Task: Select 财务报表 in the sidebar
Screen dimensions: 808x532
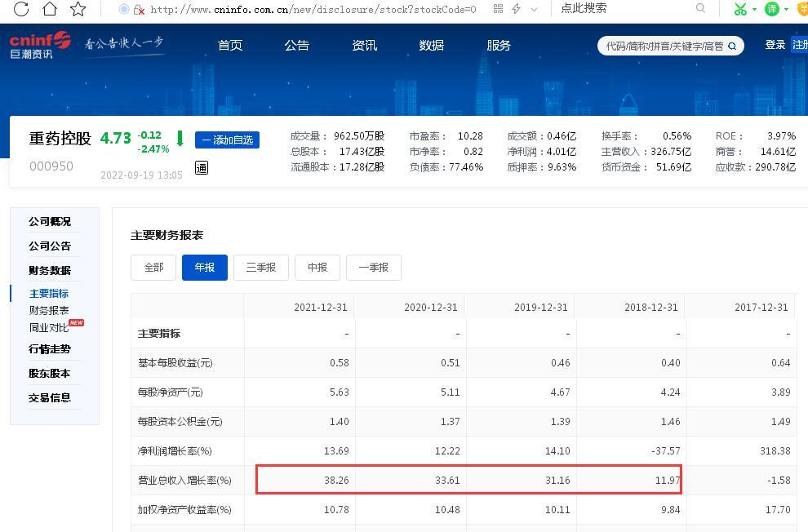Action: [x=49, y=311]
